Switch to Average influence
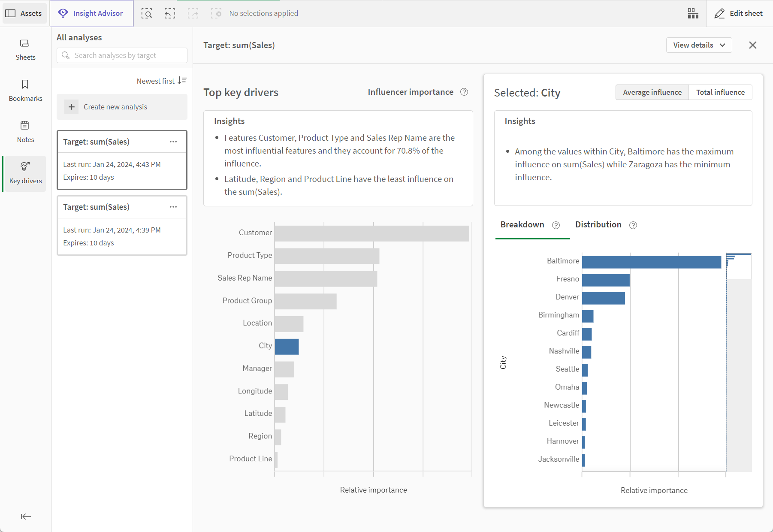Viewport: 773px width, 532px height. pyautogui.click(x=652, y=92)
